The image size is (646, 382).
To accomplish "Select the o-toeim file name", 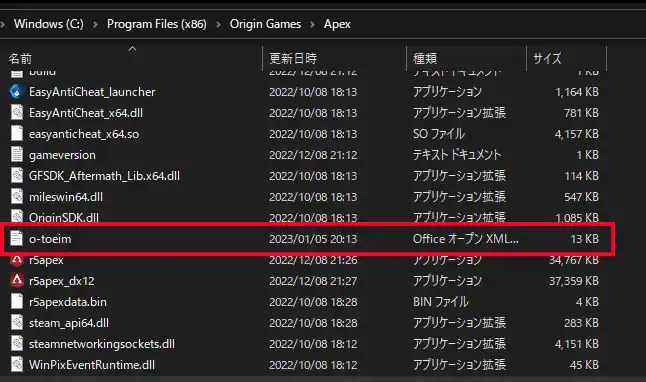I will pyautogui.click(x=50, y=239).
